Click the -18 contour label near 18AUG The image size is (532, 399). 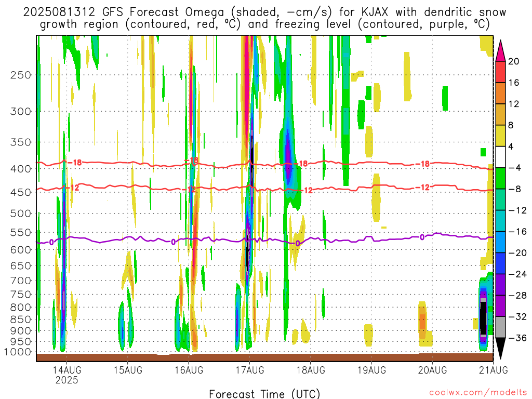point(301,164)
